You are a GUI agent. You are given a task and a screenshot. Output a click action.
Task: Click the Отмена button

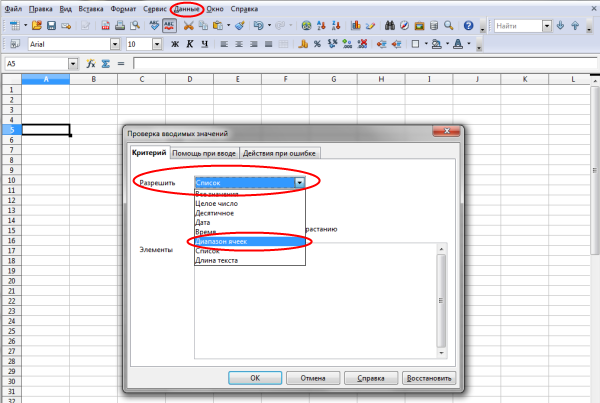coord(313,378)
